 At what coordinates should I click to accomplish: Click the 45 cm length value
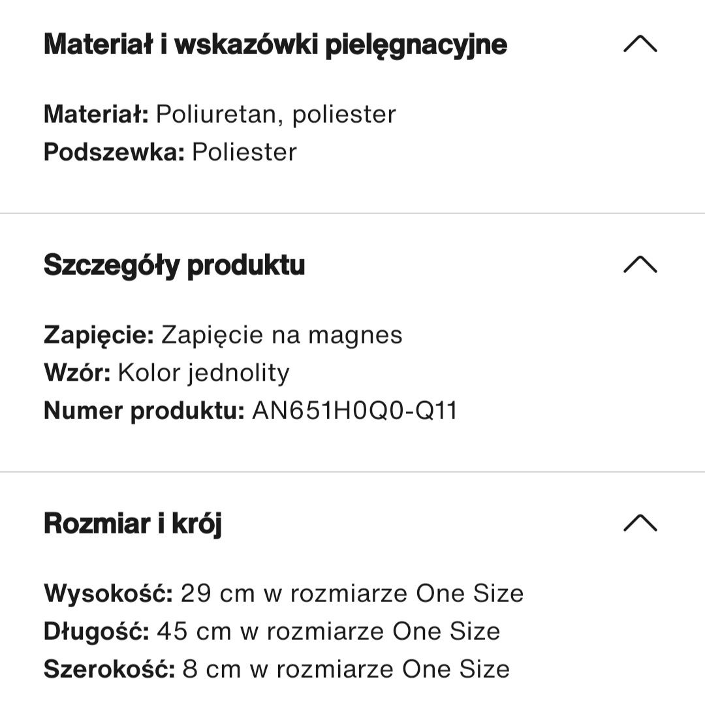194,631
